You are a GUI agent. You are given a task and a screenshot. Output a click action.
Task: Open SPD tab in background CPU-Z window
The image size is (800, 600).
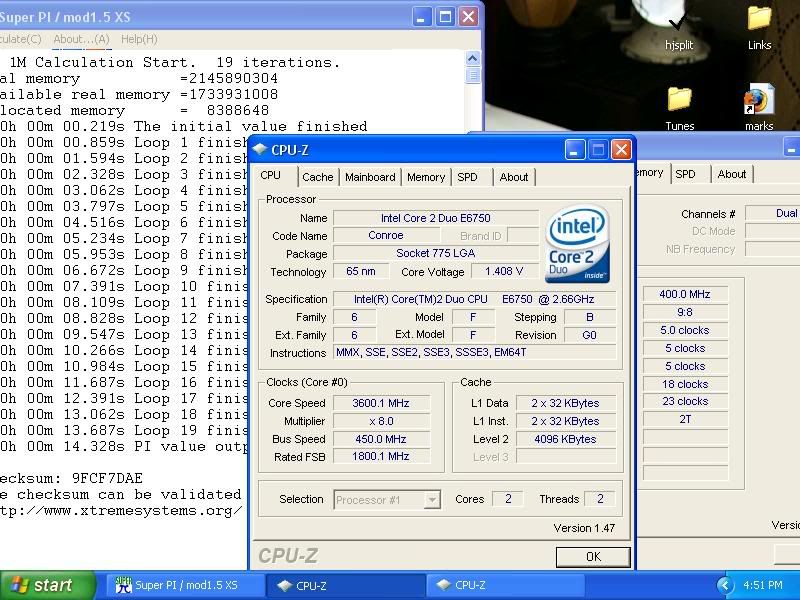tap(685, 174)
